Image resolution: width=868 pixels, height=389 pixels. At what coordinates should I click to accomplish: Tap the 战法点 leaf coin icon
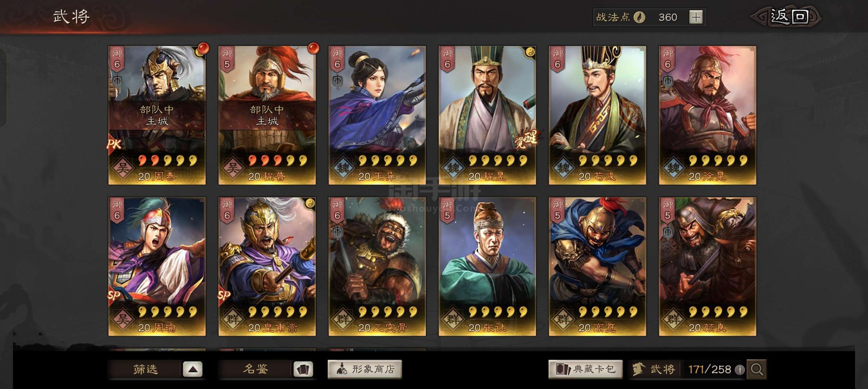(639, 17)
